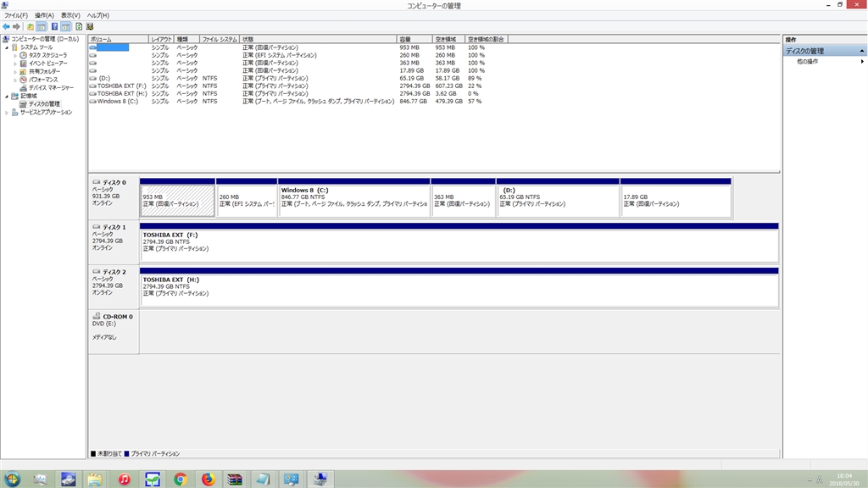
Task: Click the 17.89 GB recovery partition block
Action: (676, 197)
